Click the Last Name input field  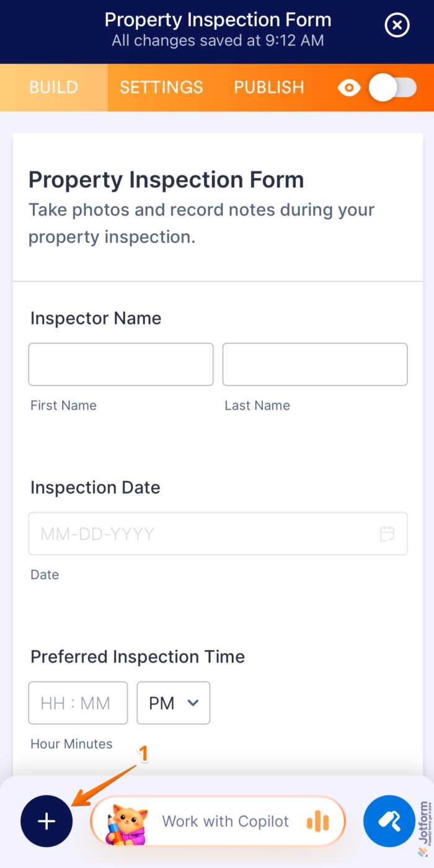315,364
